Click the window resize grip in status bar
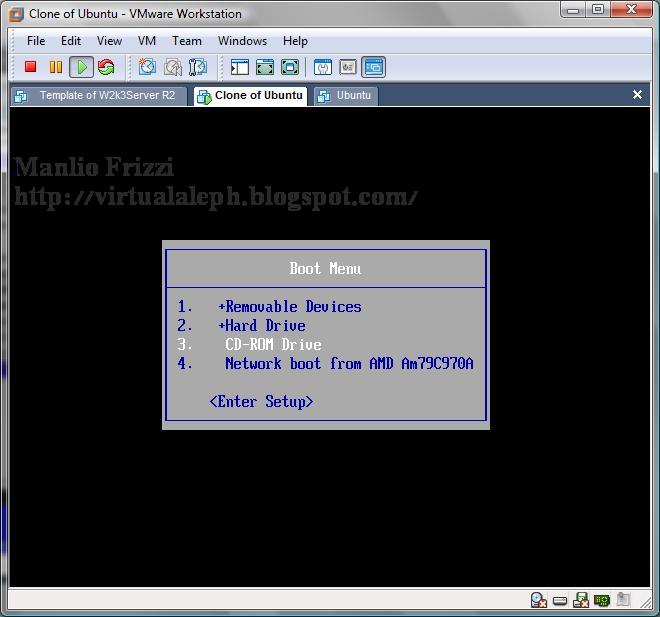 click(646, 603)
